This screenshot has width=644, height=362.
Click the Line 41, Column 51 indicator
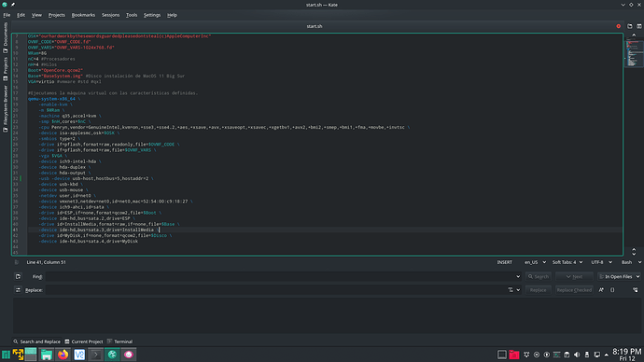(46, 262)
